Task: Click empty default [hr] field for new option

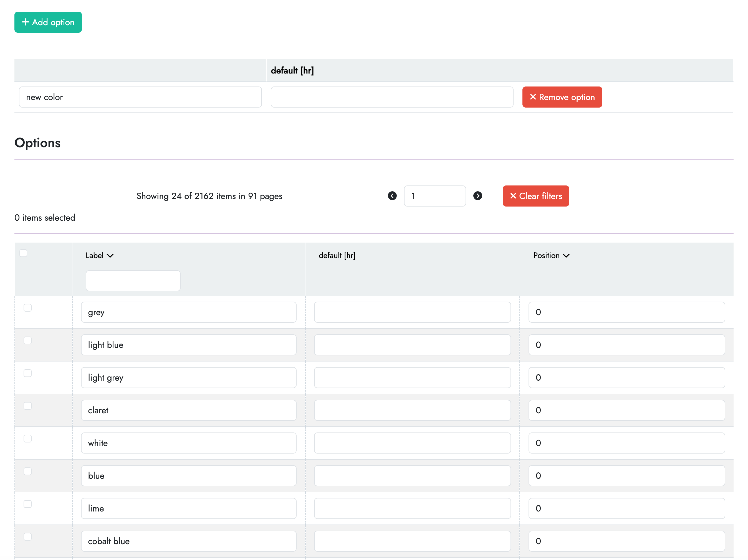Action: [391, 97]
